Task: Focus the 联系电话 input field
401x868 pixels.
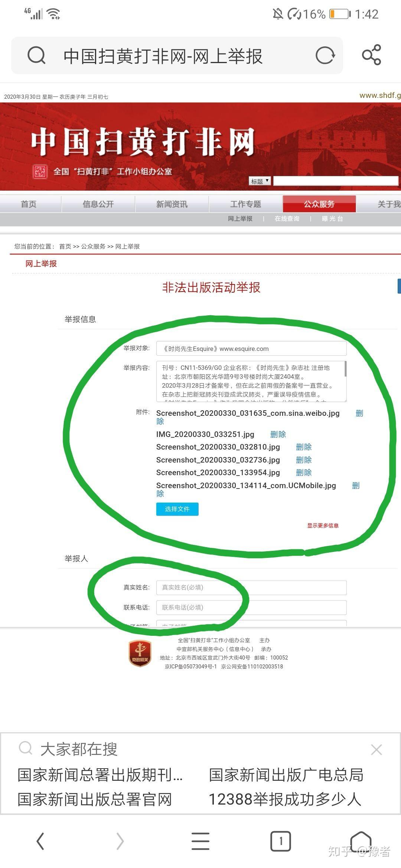Action: tap(251, 608)
